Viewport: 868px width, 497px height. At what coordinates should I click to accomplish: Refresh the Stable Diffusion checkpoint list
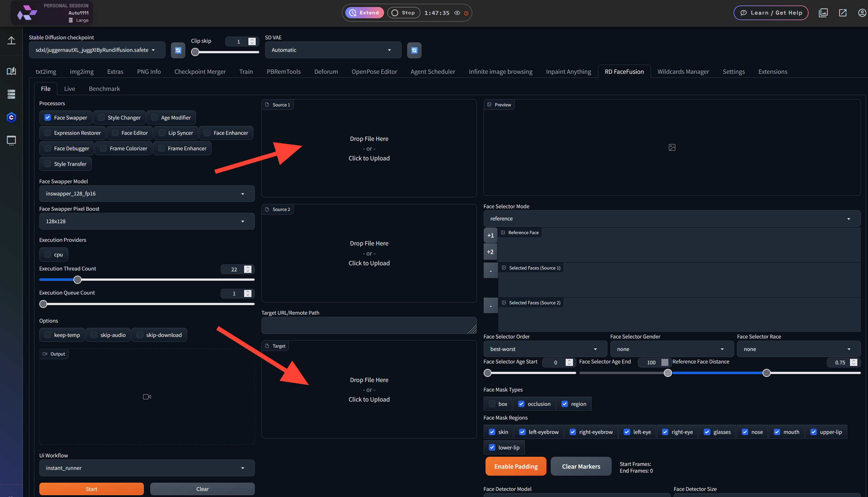(x=178, y=50)
